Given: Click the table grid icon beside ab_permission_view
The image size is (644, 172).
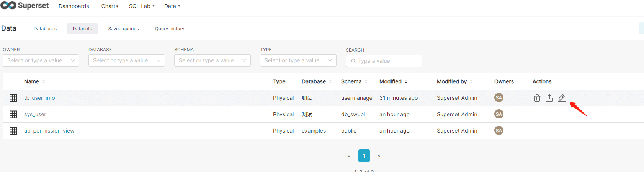Looking at the screenshot, I should [x=13, y=131].
